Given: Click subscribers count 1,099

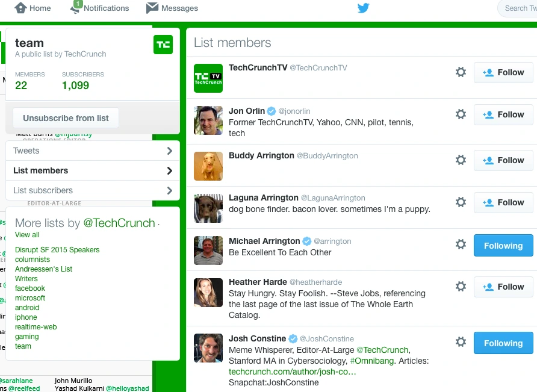Looking at the screenshot, I should point(75,86).
